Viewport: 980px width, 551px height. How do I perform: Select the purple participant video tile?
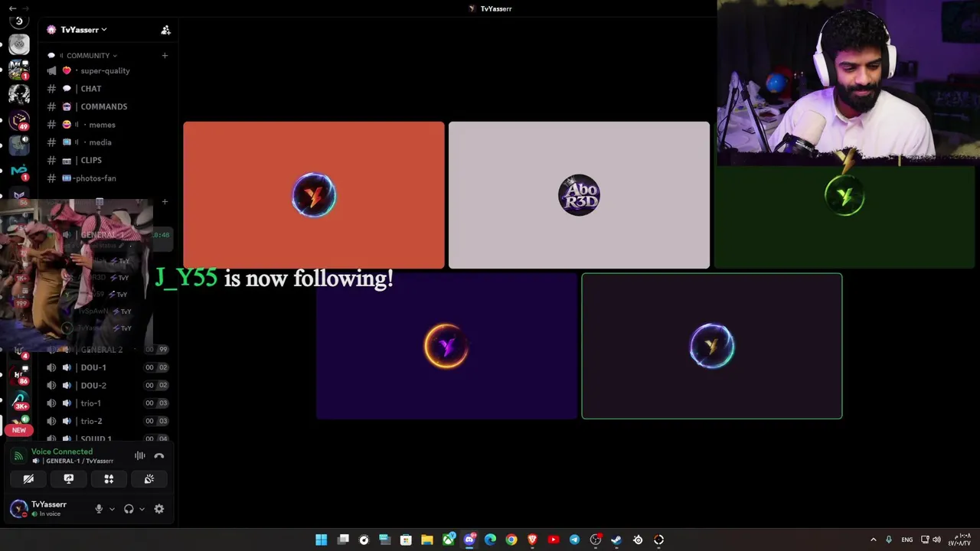tap(446, 346)
